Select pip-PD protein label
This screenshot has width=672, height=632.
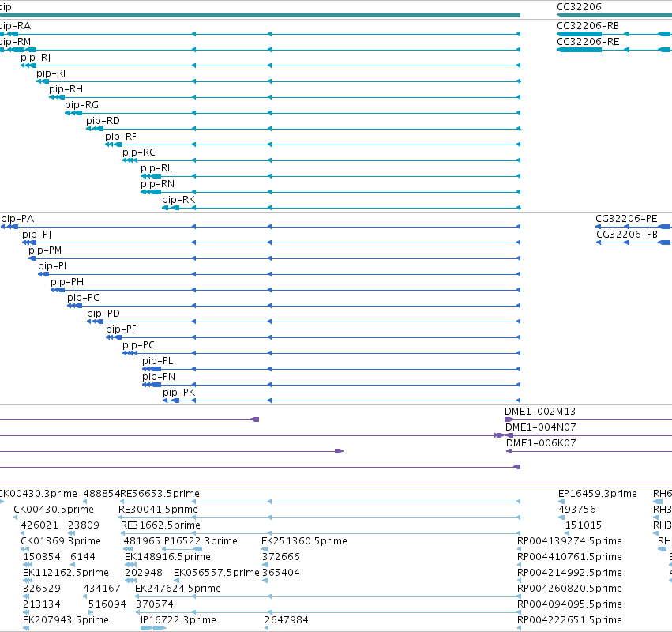click(103, 314)
